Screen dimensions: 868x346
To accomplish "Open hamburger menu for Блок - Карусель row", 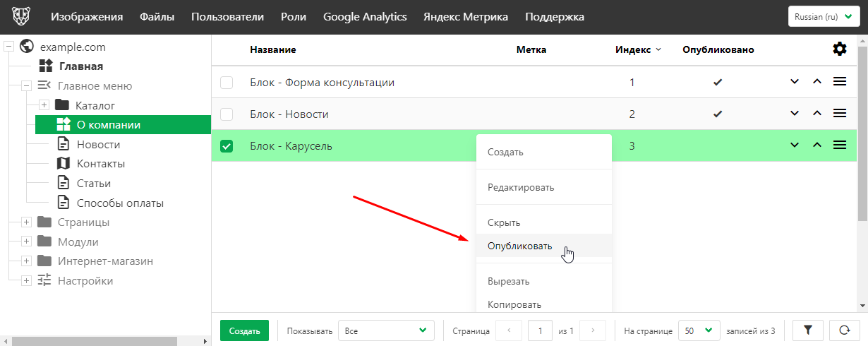I will point(840,145).
